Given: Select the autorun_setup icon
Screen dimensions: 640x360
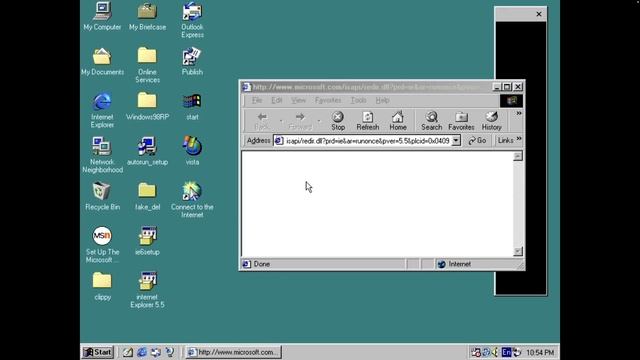Looking at the screenshot, I should pos(147,151).
